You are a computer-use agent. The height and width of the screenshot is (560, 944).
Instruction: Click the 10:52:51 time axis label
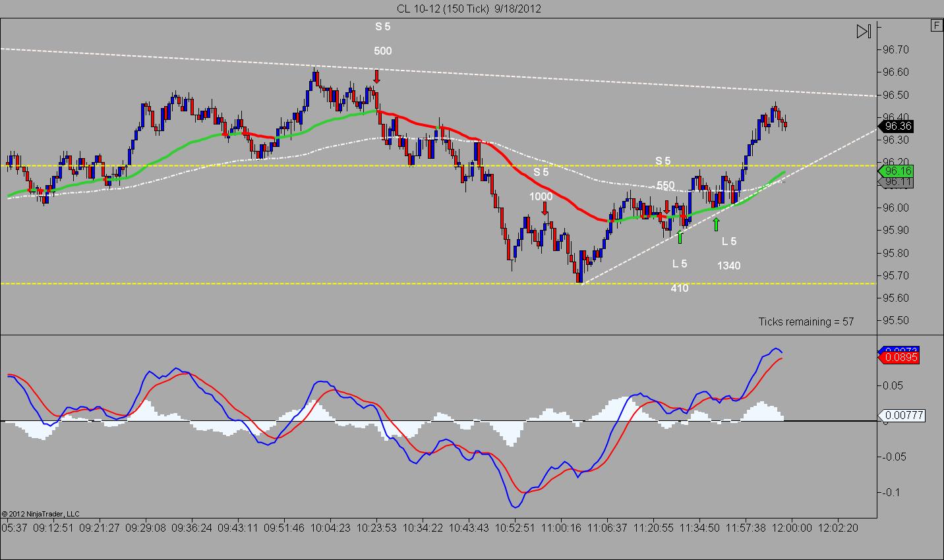coord(515,528)
